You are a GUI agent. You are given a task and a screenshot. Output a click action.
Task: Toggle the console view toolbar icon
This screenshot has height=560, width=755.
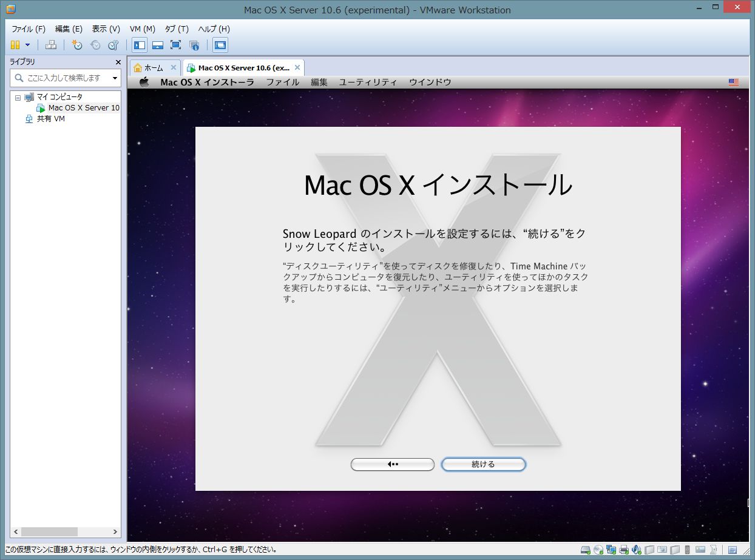[220, 45]
